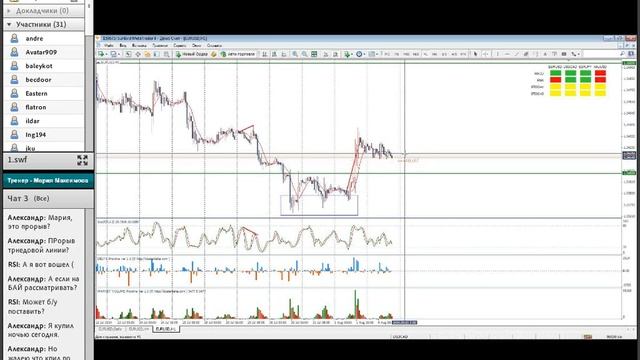Open the Navigator panel icon

[x=147, y=54]
